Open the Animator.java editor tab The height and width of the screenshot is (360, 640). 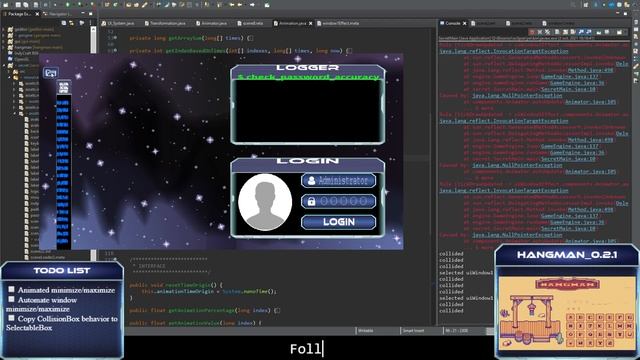coord(211,23)
